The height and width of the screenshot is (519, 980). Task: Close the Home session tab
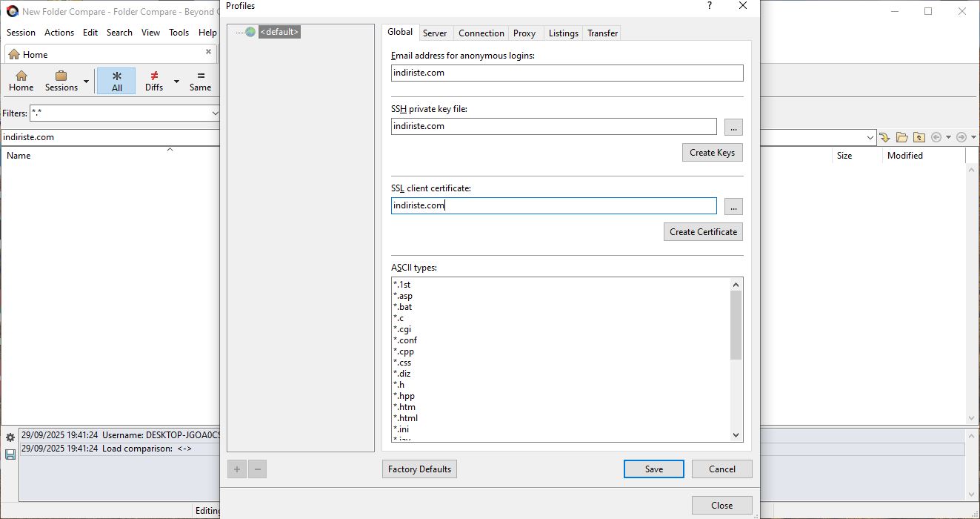click(208, 52)
